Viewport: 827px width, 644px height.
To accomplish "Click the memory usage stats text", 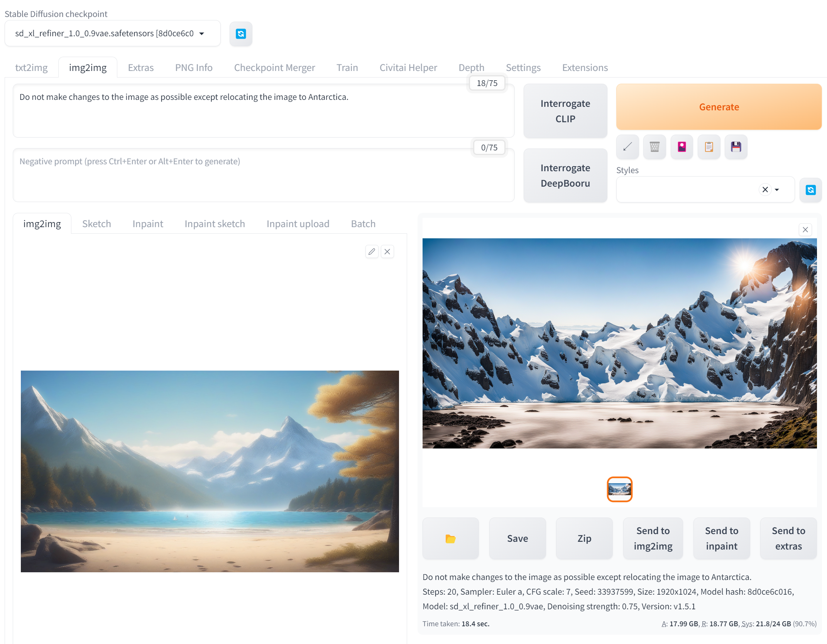I will (x=739, y=624).
